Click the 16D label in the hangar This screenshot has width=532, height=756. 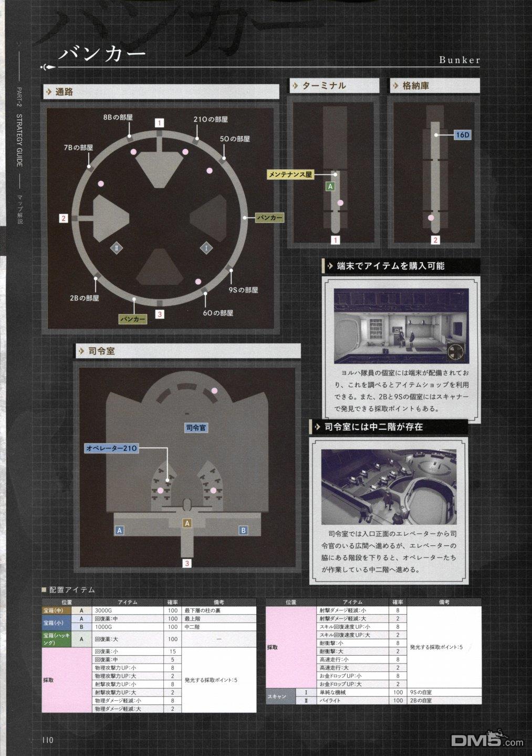coord(462,135)
